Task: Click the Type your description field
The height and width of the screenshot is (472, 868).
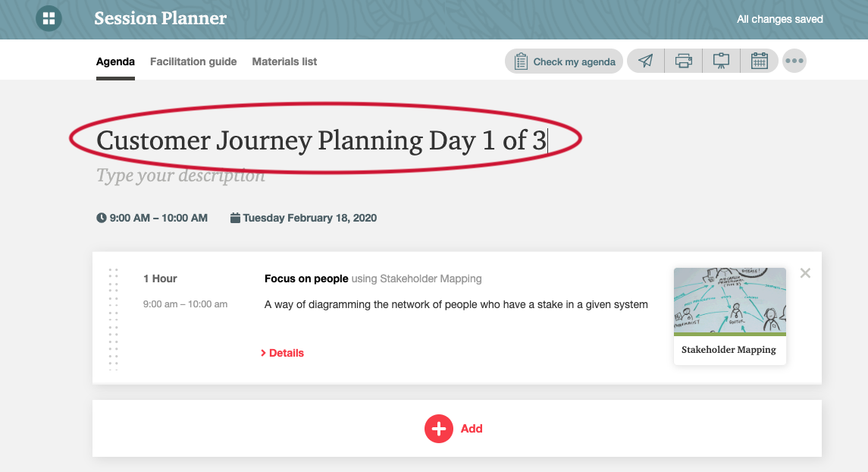Action: [x=180, y=175]
